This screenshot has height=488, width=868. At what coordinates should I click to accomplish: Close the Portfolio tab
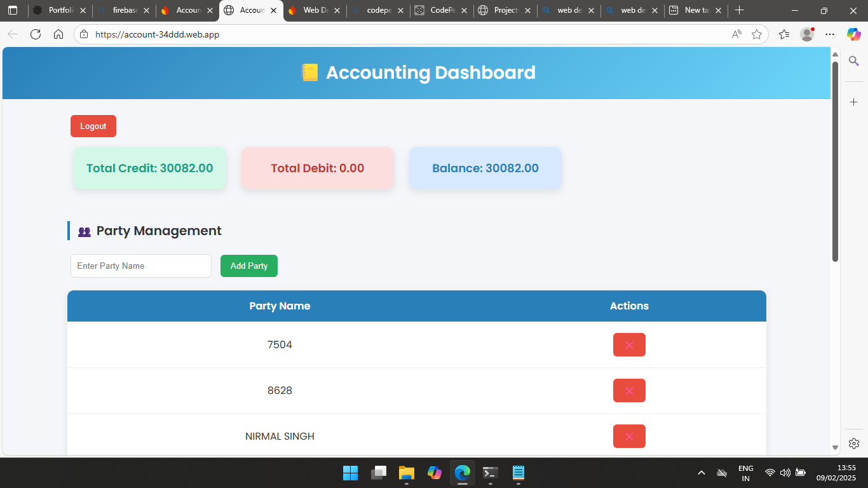click(x=83, y=11)
